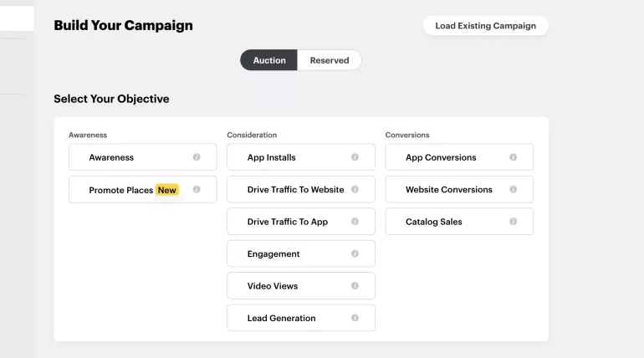Switch to the Auction buying type

268,60
